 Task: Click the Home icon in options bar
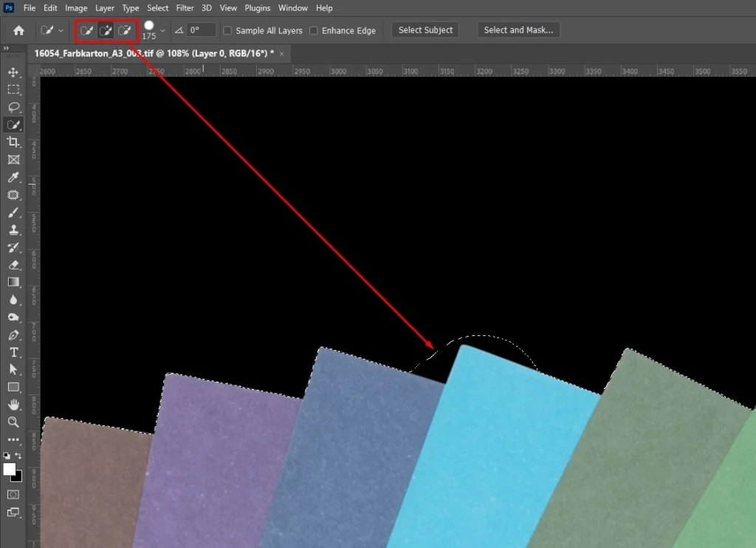pos(18,30)
